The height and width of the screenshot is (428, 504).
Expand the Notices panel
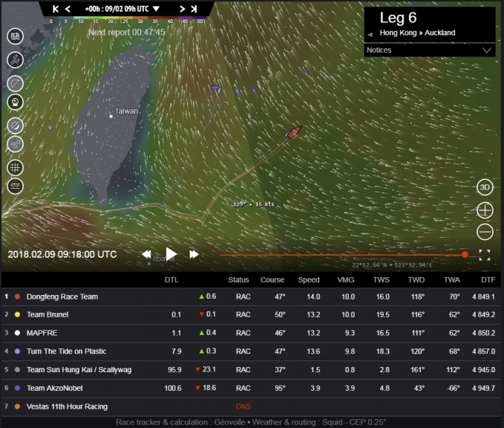[x=430, y=51]
